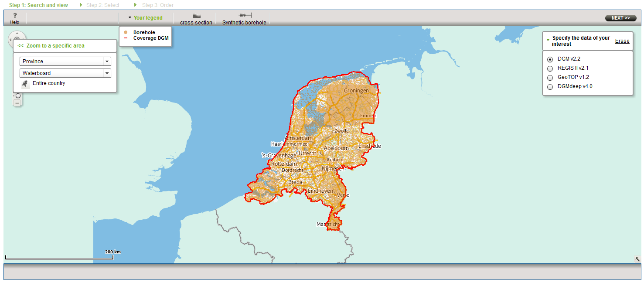
Task: Click the Erase link
Action: pos(622,41)
